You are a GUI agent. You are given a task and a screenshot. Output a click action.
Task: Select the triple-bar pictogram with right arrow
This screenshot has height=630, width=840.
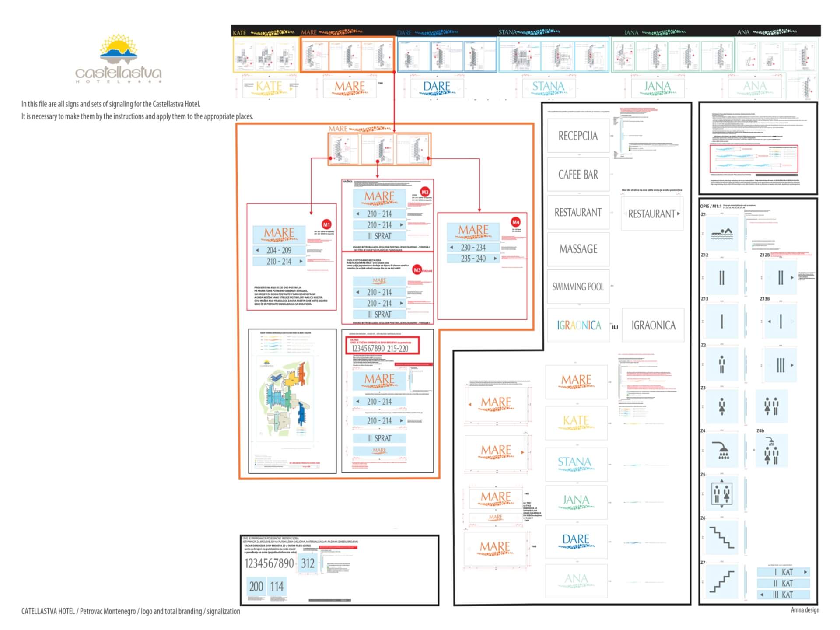click(780, 364)
